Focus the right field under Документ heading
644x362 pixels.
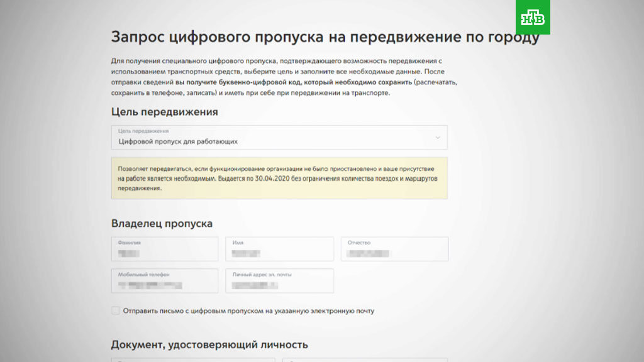pyautogui.click(x=365, y=359)
